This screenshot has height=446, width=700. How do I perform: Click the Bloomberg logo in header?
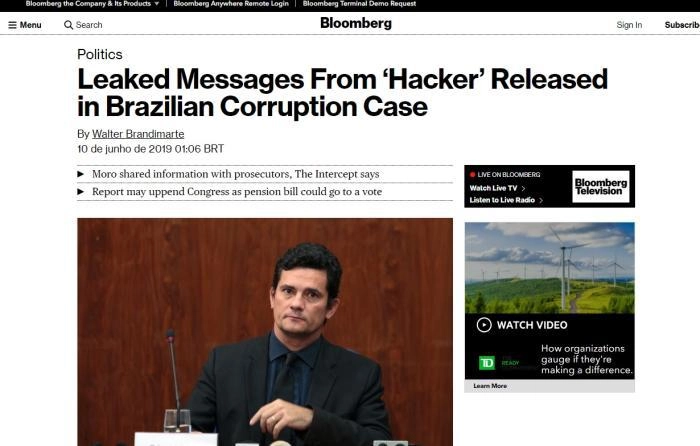[x=356, y=23]
